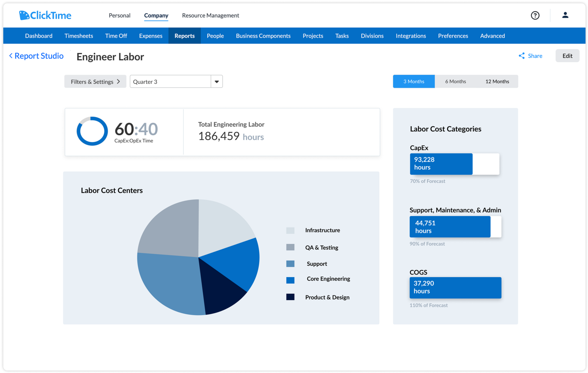The image size is (588, 373).
Task: Open the Timesheets tab
Action: coord(79,36)
